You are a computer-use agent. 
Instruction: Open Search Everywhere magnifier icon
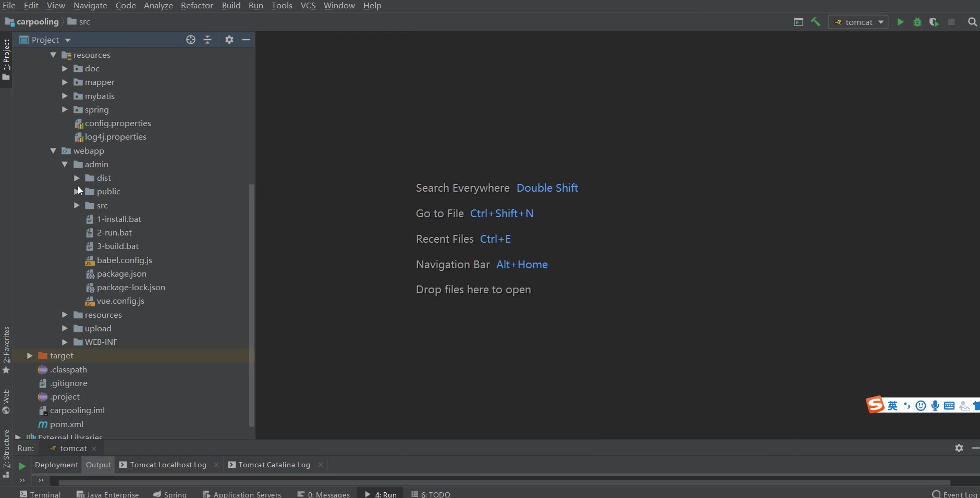(972, 22)
